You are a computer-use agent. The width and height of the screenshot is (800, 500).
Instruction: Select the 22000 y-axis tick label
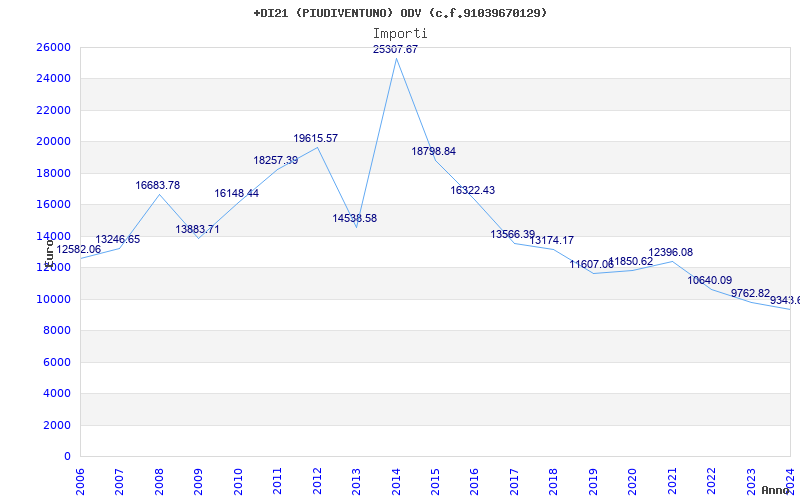[x=53, y=110]
